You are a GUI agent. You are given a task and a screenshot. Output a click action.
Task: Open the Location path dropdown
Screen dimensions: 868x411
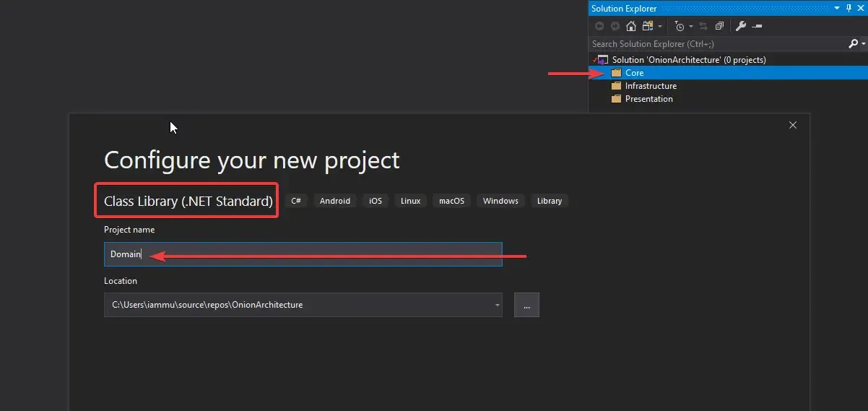tap(497, 305)
